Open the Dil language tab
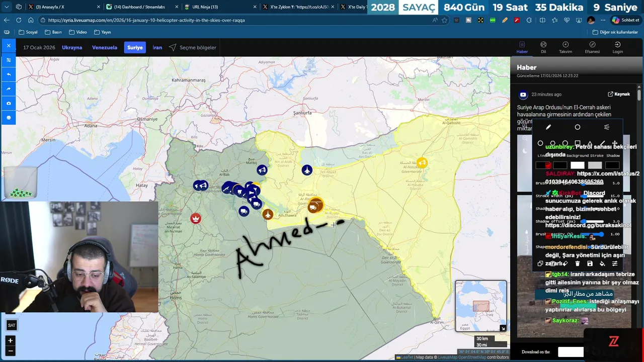Image resolution: width=644 pixels, height=362 pixels. tap(543, 48)
